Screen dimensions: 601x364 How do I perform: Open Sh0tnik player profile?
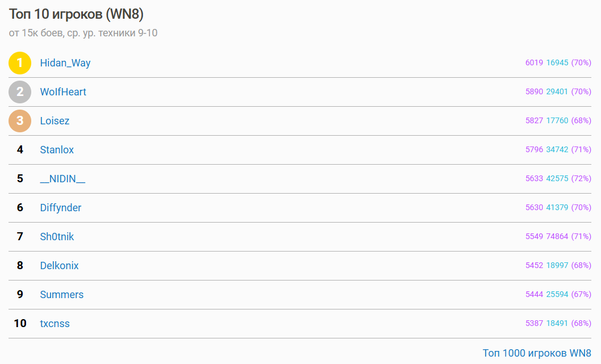pos(57,237)
